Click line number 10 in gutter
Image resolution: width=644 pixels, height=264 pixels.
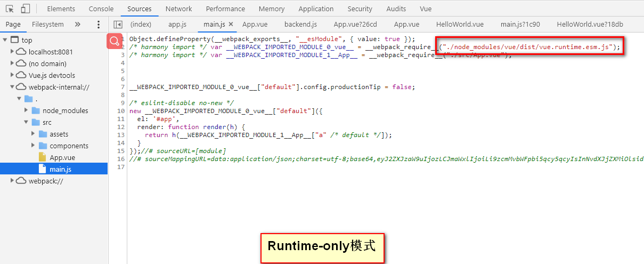(x=121, y=111)
